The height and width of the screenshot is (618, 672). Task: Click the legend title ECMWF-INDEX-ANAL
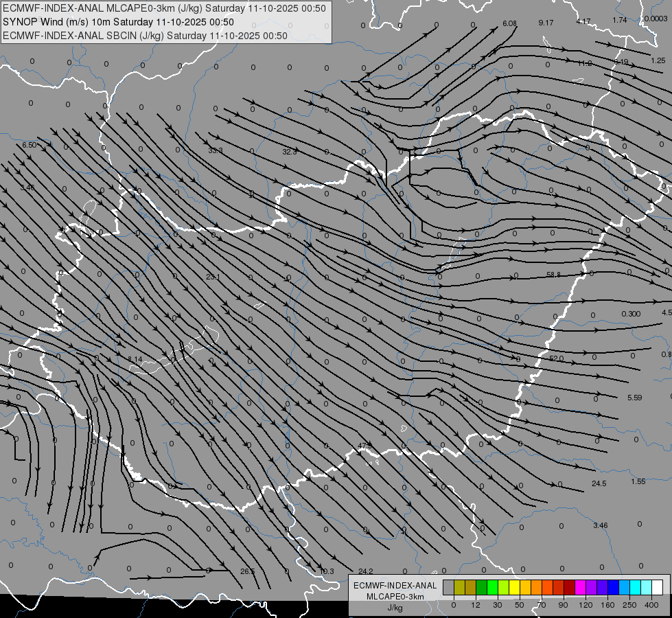395,586
